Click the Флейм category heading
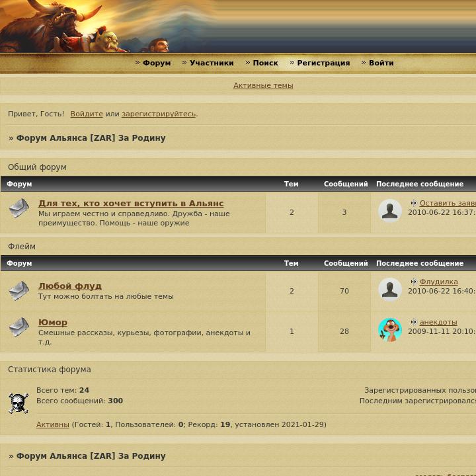The height and width of the screenshot is (476, 476). (x=22, y=247)
